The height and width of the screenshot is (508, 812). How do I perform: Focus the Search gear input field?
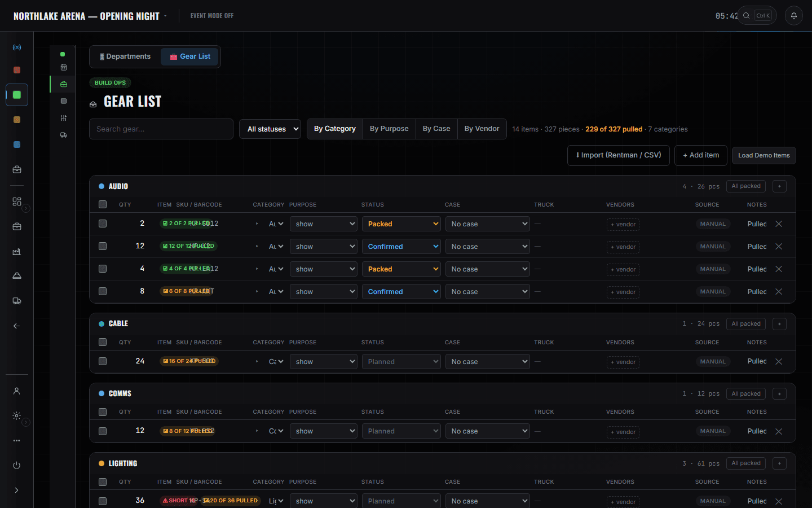[x=161, y=129]
